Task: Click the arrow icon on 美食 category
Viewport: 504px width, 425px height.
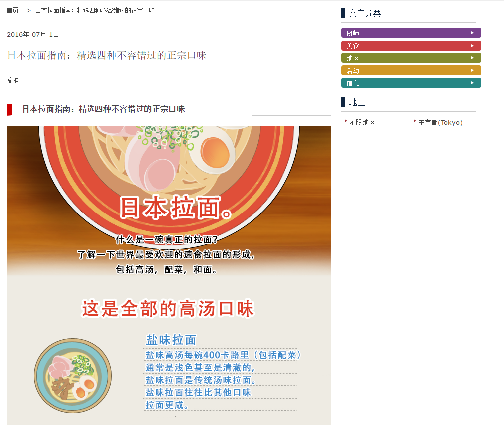Action: 472,46
